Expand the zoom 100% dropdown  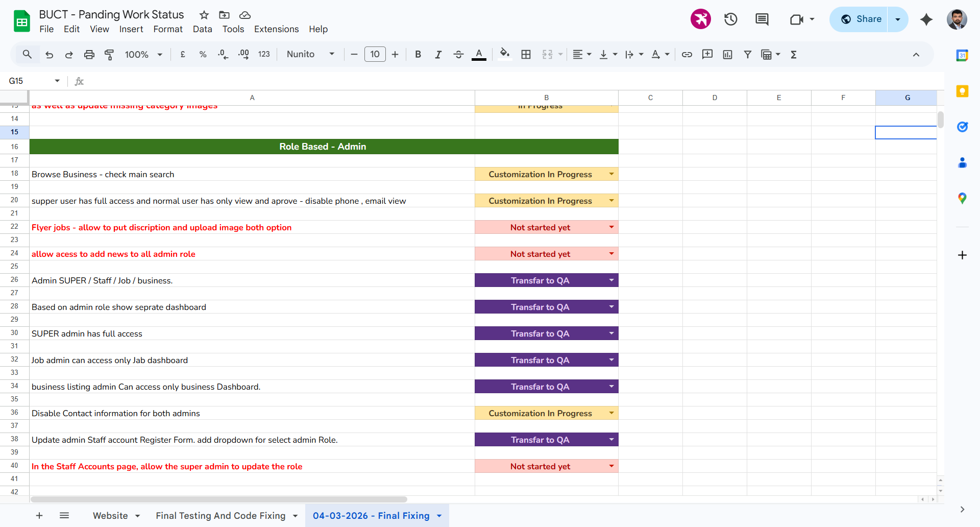[143, 55]
